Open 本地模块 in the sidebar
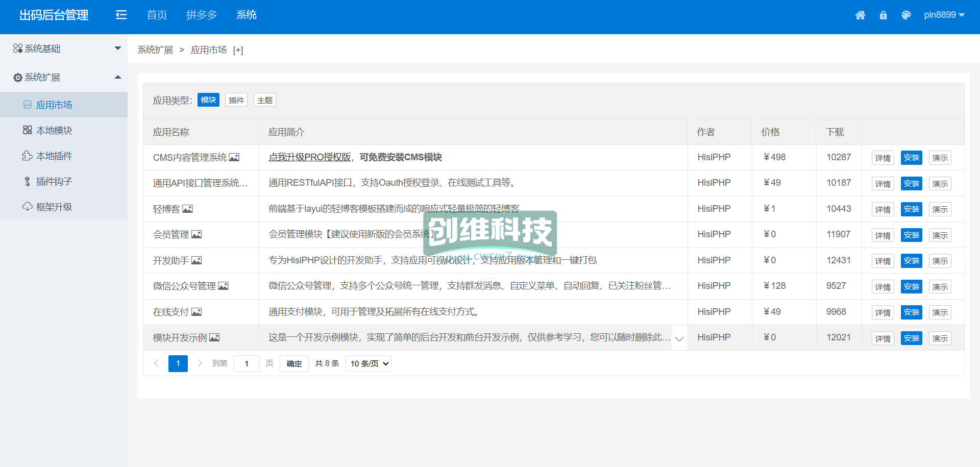Viewport: 980px width, 467px height. (x=54, y=131)
